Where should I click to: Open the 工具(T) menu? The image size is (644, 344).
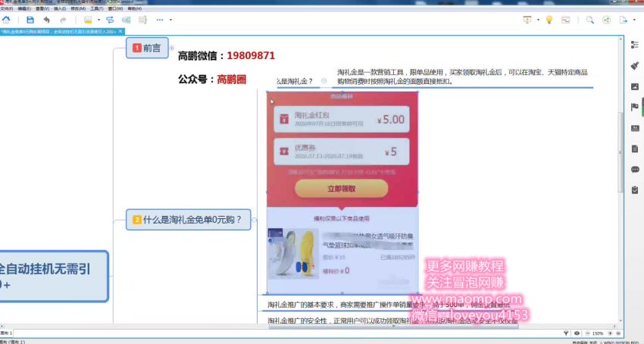96,8
